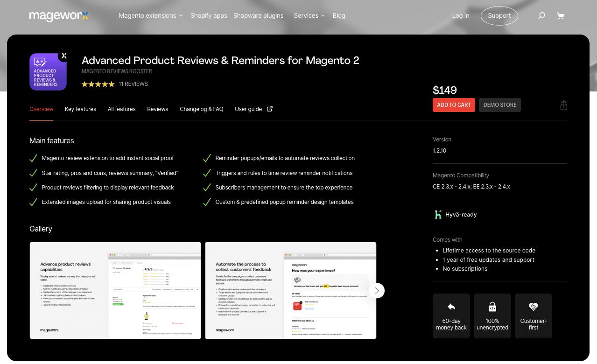Switch to the Reviews tab
The image size is (597, 364).
157,109
